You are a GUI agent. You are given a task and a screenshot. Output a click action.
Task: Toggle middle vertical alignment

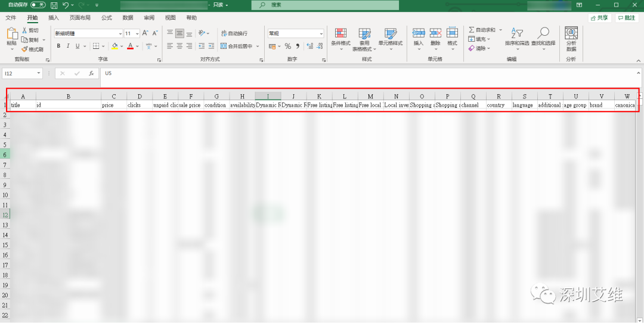pyautogui.click(x=179, y=33)
